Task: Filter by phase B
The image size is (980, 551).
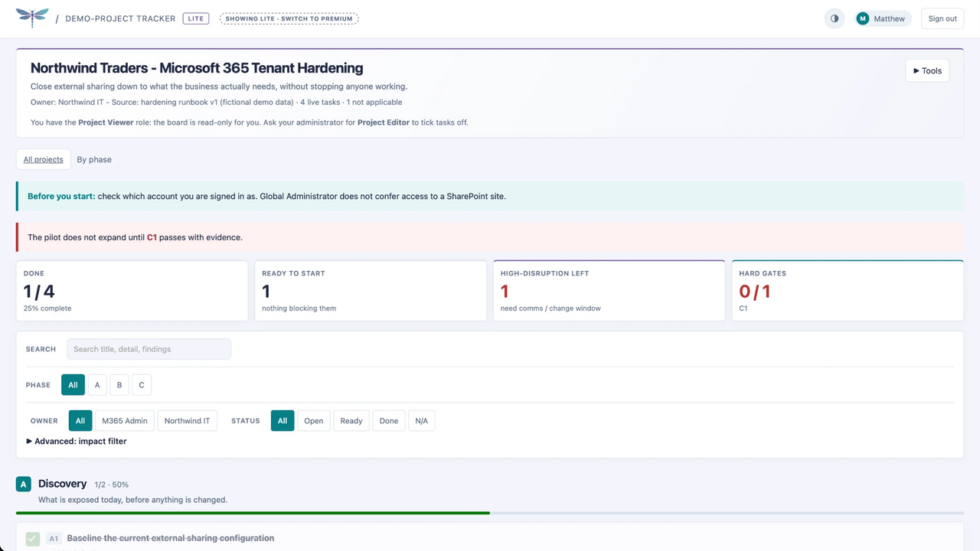Action: click(x=119, y=385)
